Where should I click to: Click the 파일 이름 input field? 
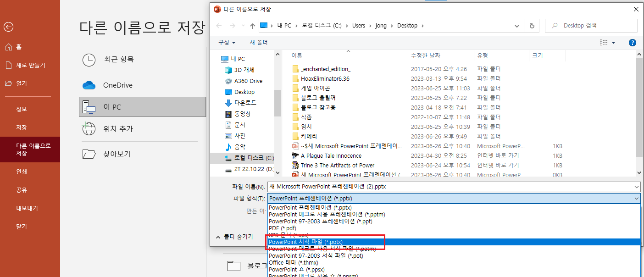click(x=450, y=187)
